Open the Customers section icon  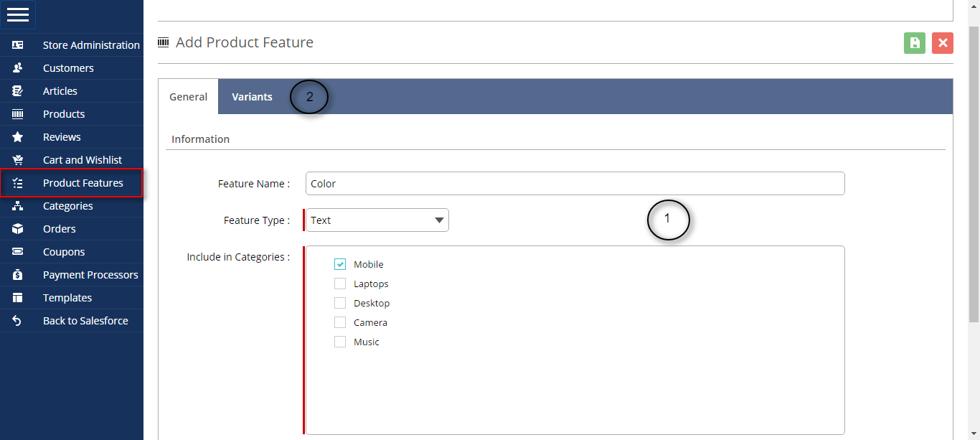coord(17,67)
